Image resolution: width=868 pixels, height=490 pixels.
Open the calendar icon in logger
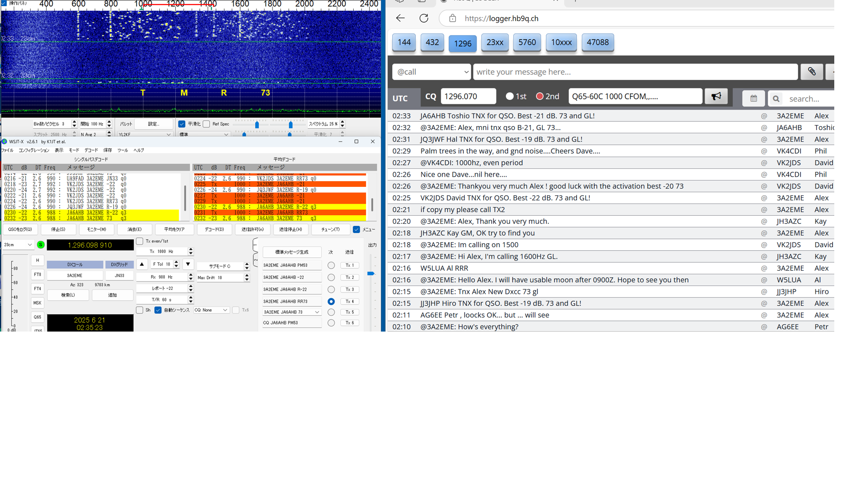click(753, 99)
